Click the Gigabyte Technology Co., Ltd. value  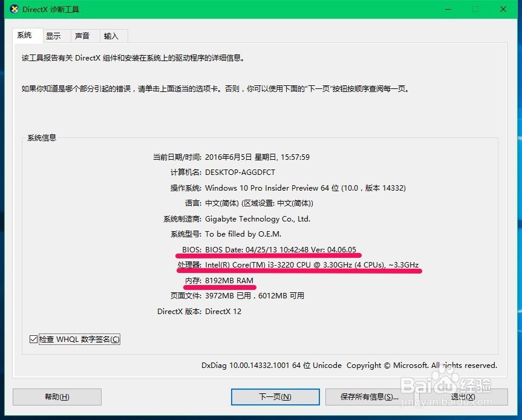click(x=258, y=219)
